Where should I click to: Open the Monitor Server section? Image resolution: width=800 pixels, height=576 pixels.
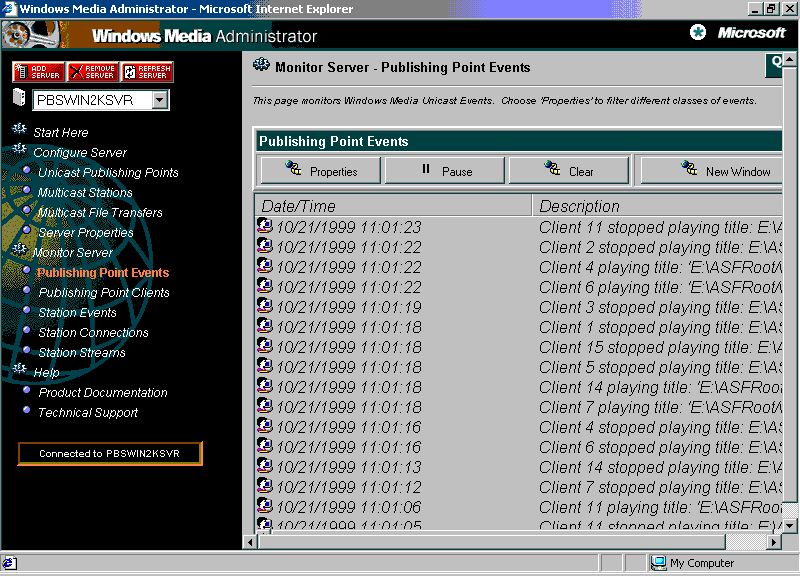[73, 253]
